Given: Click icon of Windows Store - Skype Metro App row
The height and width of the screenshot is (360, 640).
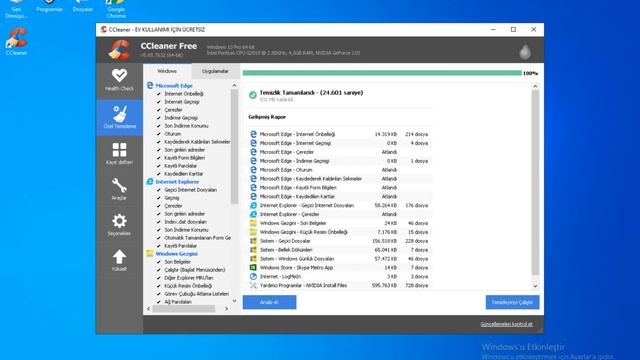Looking at the screenshot, I should pos(253,267).
